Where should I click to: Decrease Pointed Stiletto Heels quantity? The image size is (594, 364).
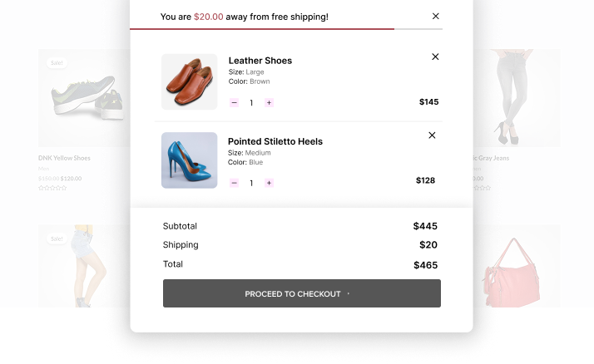click(x=234, y=183)
